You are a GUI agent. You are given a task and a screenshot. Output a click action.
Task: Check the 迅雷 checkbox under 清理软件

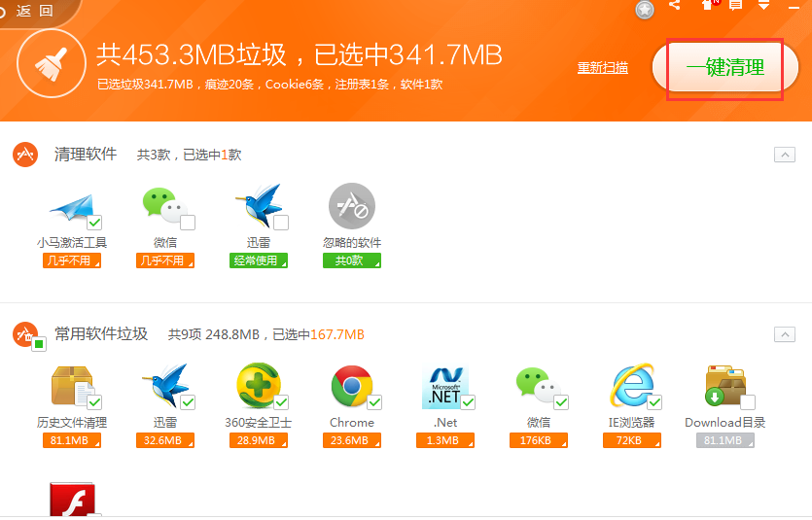tap(281, 223)
